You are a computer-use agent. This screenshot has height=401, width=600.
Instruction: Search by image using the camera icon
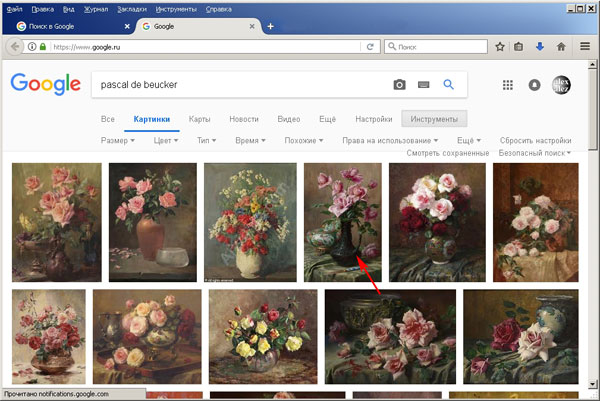(x=399, y=85)
